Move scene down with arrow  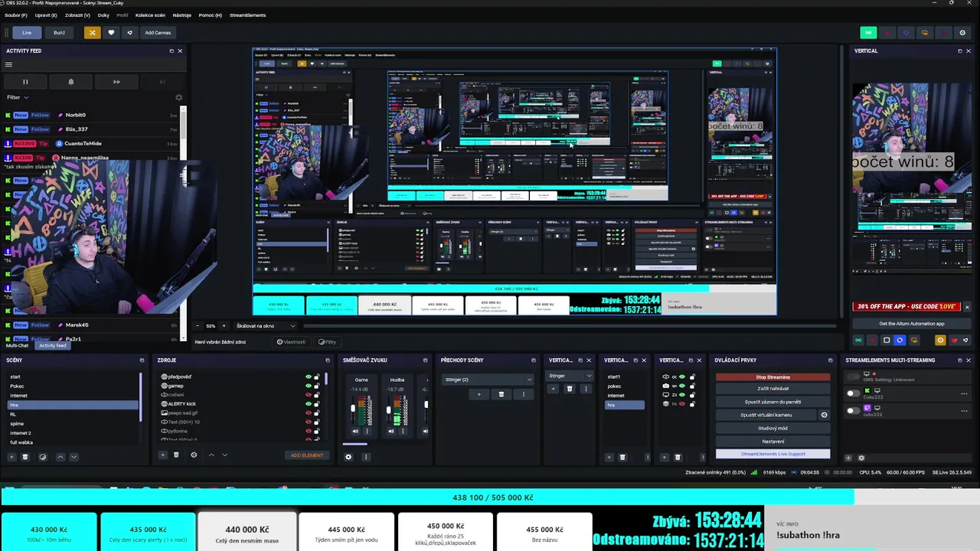[73, 457]
